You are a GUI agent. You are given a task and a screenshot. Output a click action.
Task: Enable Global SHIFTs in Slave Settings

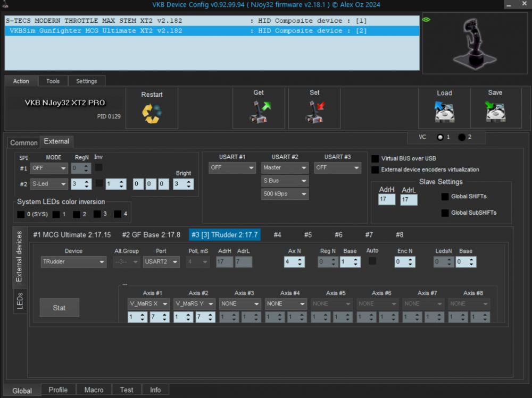tap(445, 196)
